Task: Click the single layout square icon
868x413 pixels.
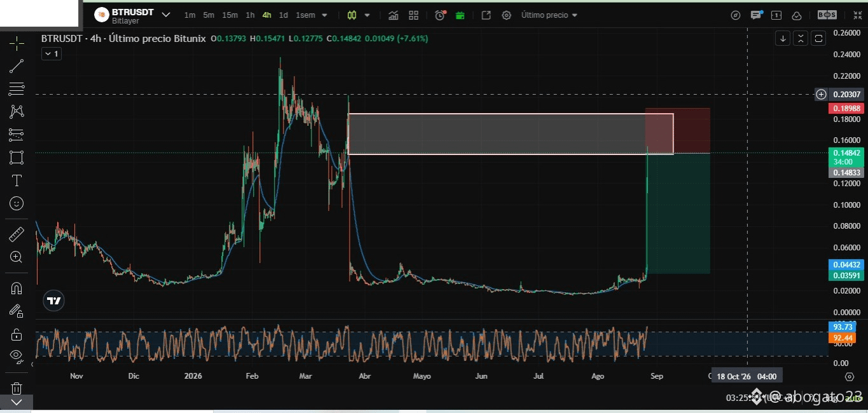Action: (x=776, y=15)
